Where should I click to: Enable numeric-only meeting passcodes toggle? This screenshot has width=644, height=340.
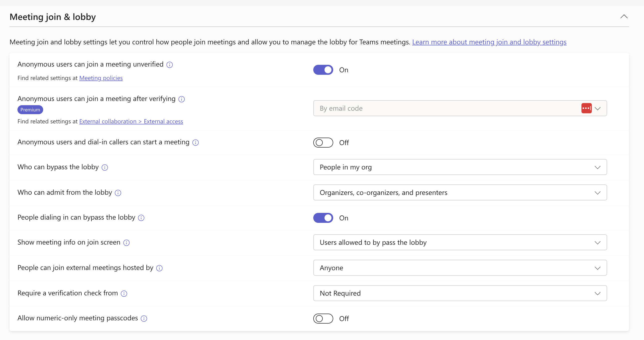point(323,319)
